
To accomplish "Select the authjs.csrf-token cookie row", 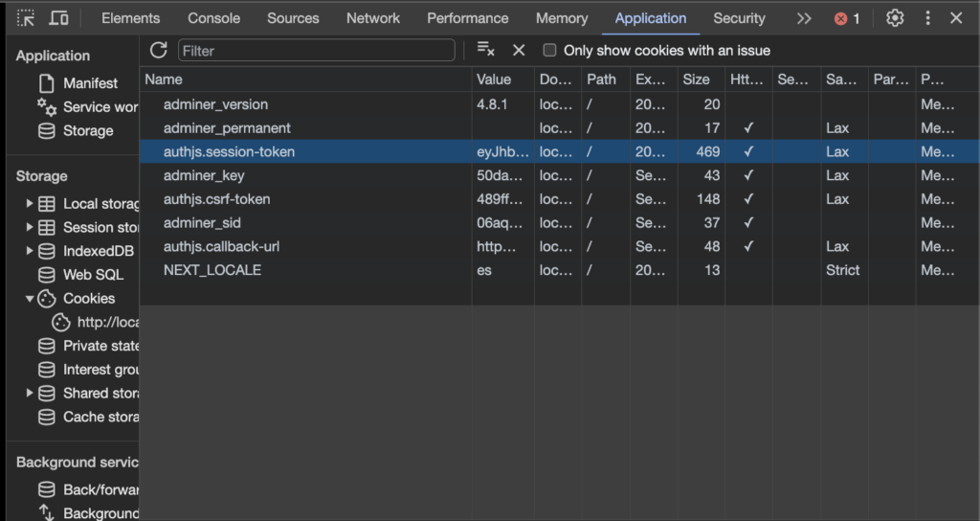I will coord(559,199).
